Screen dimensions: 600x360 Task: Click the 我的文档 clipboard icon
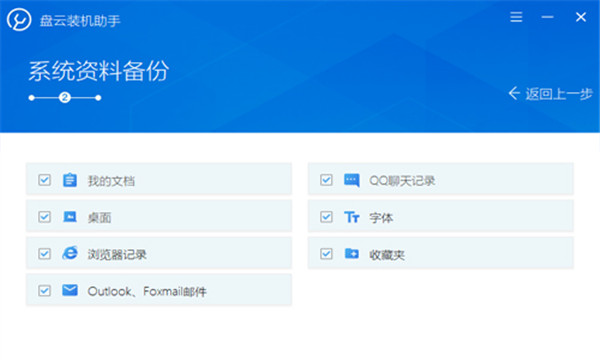pos(70,180)
